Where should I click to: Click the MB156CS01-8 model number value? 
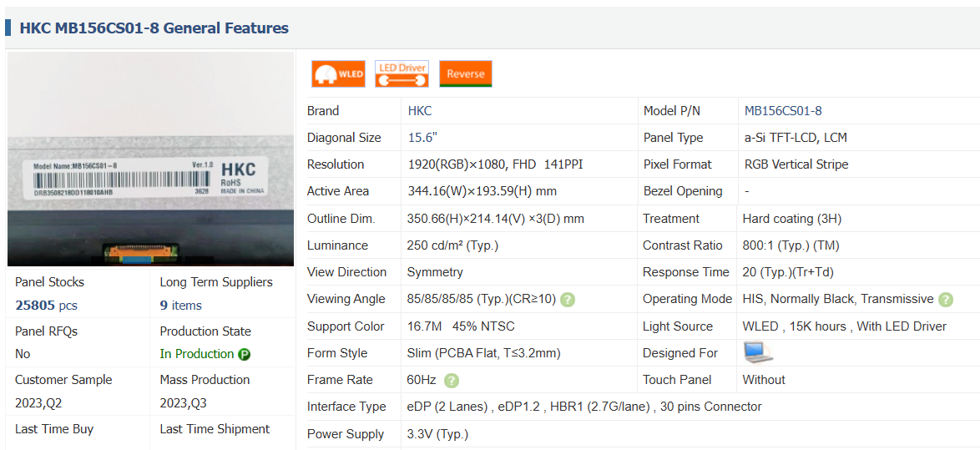coord(783,111)
